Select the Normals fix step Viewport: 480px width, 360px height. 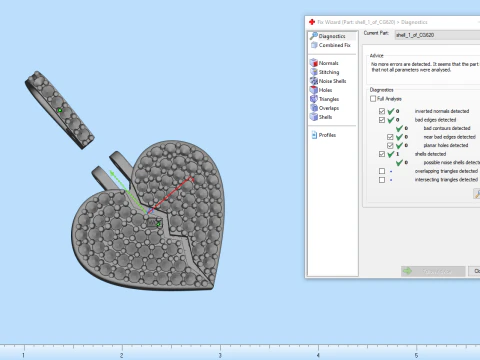(324, 63)
